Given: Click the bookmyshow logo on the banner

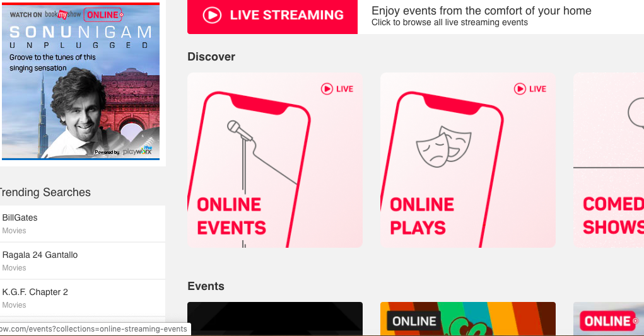Looking at the screenshot, I should point(63,14).
